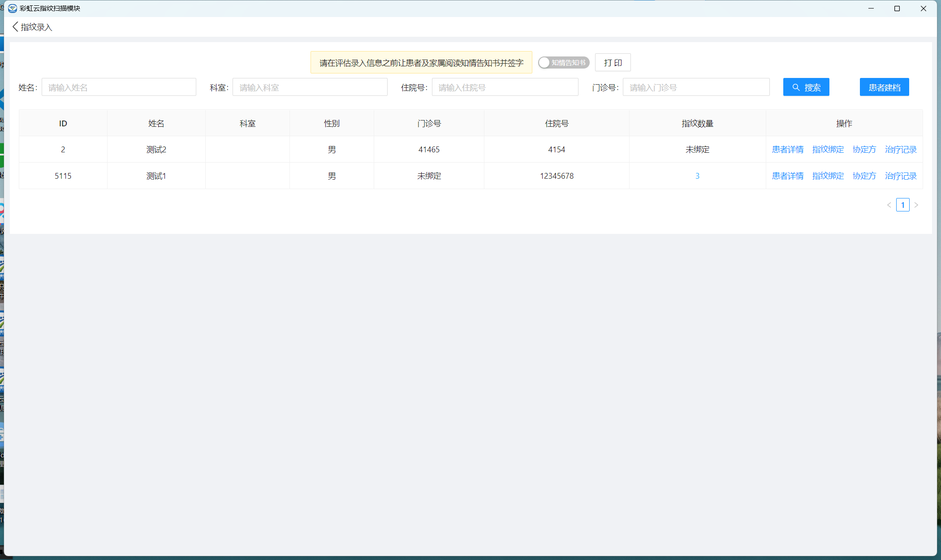This screenshot has width=941, height=560.
Task: Select the name cell 测试2
Action: pos(156,150)
